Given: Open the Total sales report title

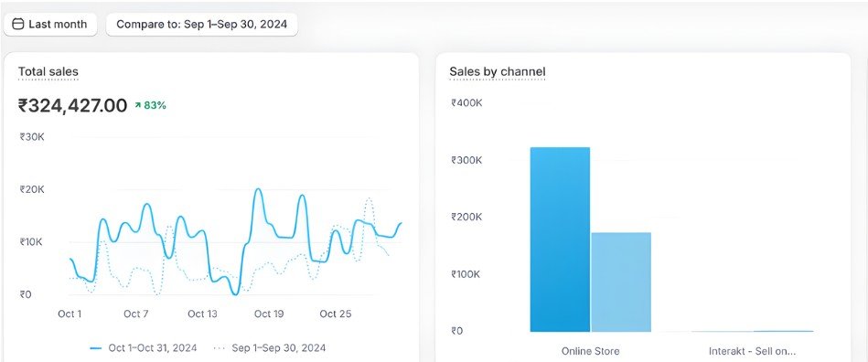Looking at the screenshot, I should (48, 71).
